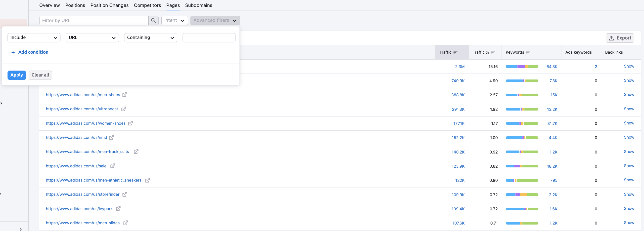This screenshot has width=644, height=231.
Task: Open 109.4K traffic value for ivypark
Action: 458,209
